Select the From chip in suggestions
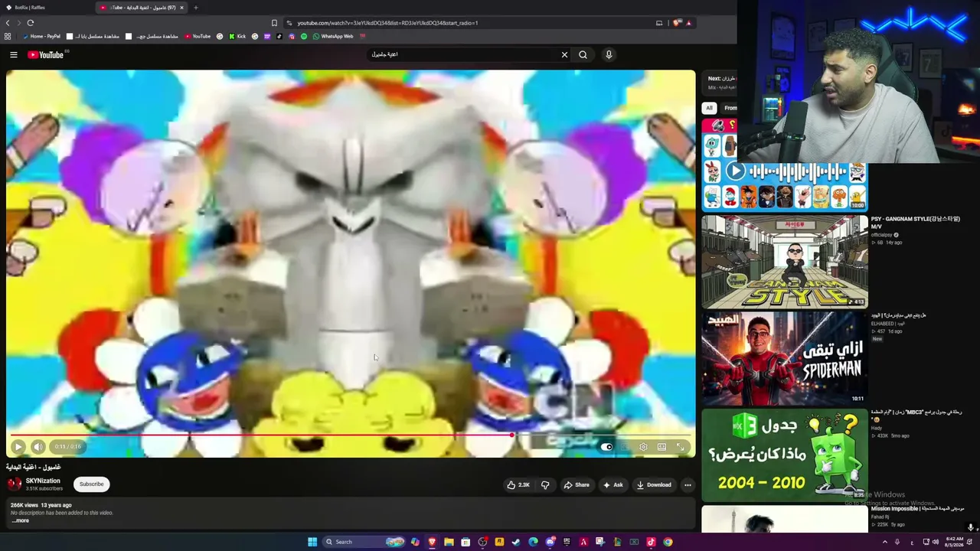 [x=730, y=108]
